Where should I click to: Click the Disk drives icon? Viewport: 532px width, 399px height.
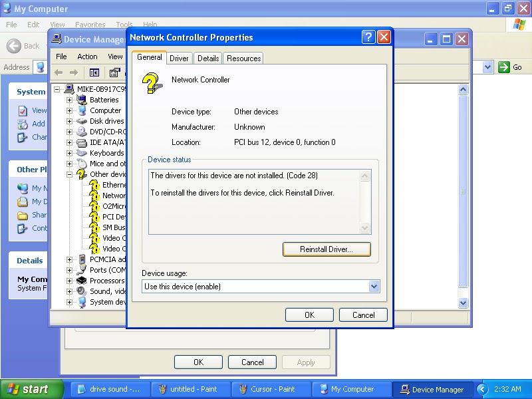82,121
